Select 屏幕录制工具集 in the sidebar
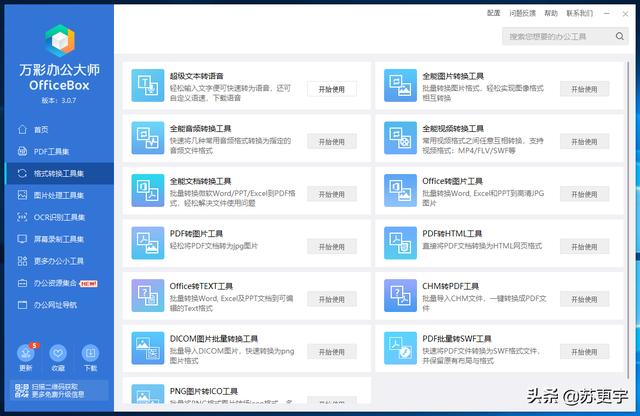The image size is (640, 416). tap(60, 239)
